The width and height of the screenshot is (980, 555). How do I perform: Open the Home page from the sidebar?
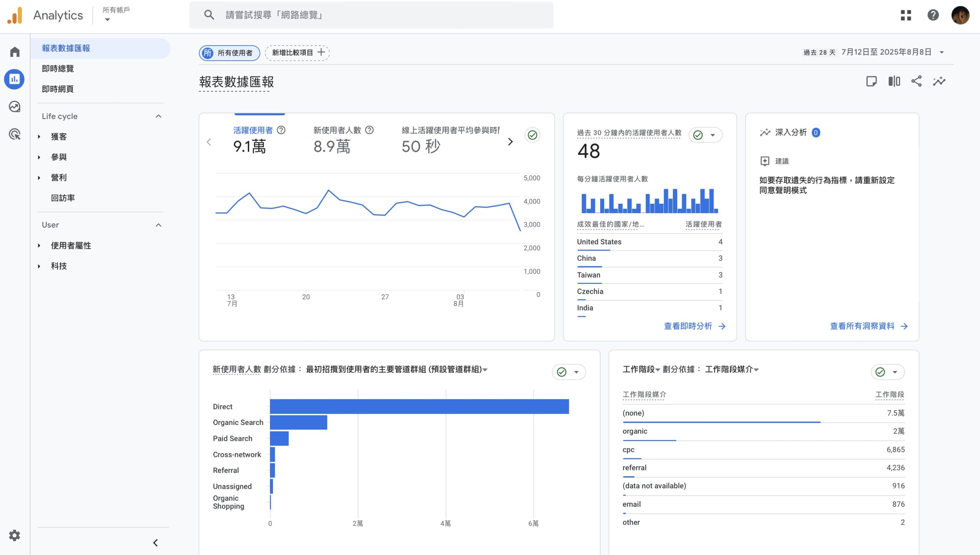pyautogui.click(x=14, y=51)
